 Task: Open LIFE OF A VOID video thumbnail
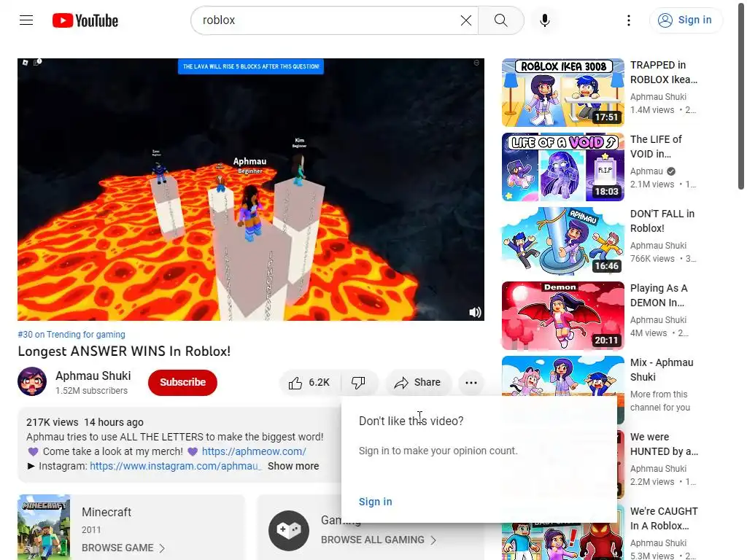click(x=562, y=167)
